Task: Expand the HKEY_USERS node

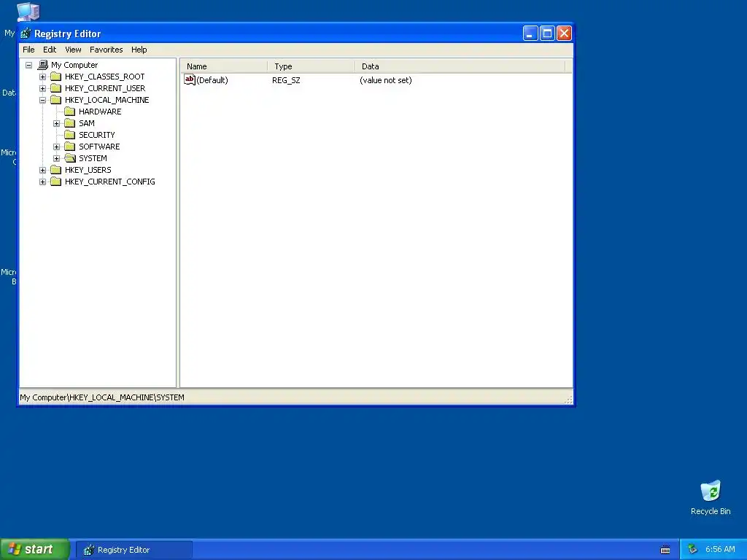Action: click(43, 170)
